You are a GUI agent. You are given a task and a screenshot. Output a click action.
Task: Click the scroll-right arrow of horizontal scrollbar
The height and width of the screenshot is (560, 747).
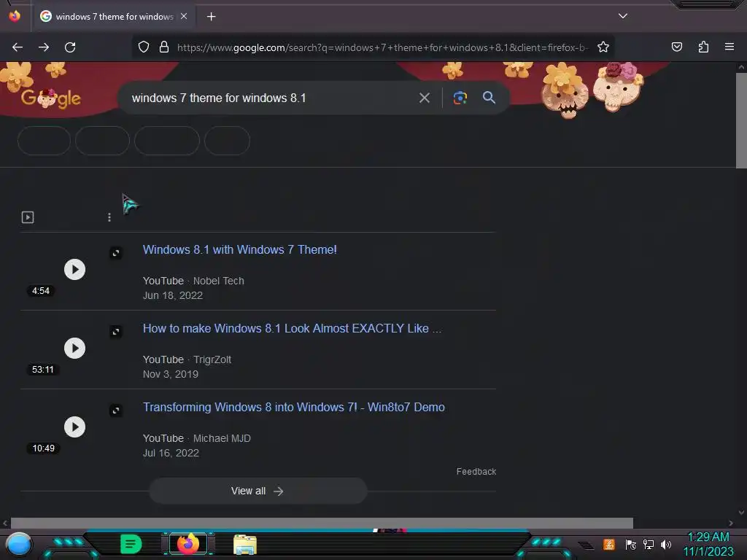[731, 523]
